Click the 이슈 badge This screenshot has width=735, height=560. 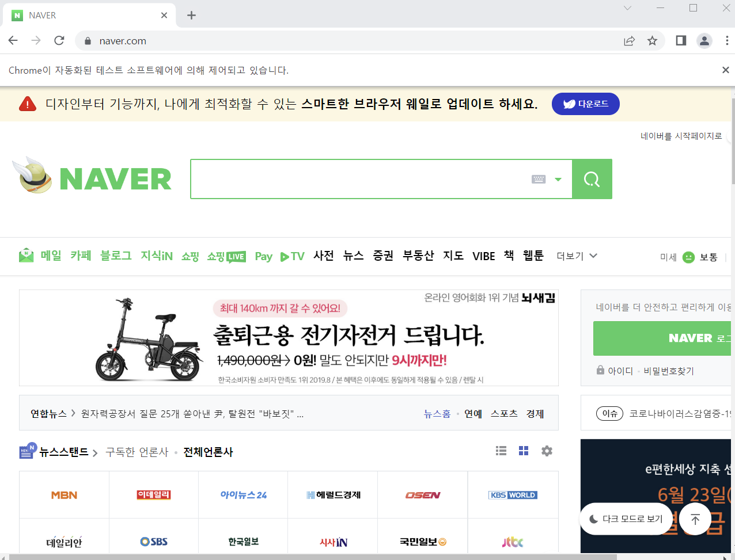click(x=610, y=413)
